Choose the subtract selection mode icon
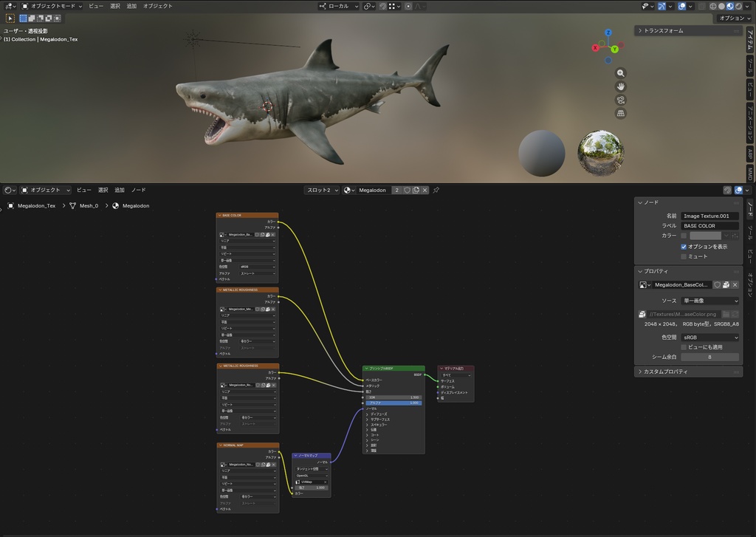The width and height of the screenshot is (756, 537). click(40, 18)
